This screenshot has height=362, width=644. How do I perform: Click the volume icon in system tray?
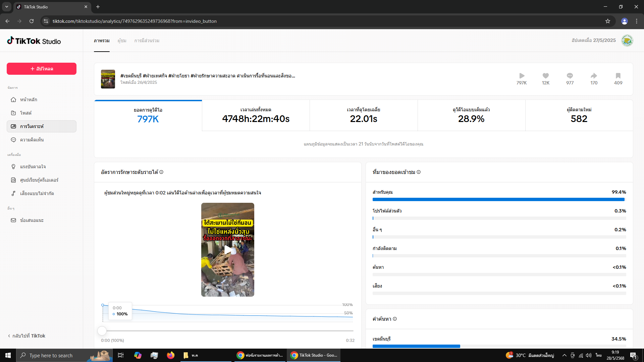click(589, 355)
